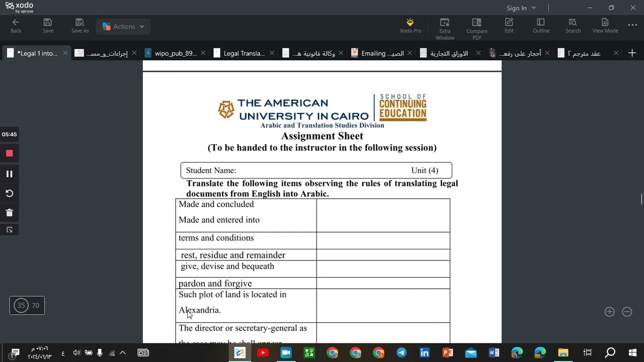Open the Mail app from the taskbar
Image resolution: width=644 pixels, height=362 pixels.
point(471,353)
